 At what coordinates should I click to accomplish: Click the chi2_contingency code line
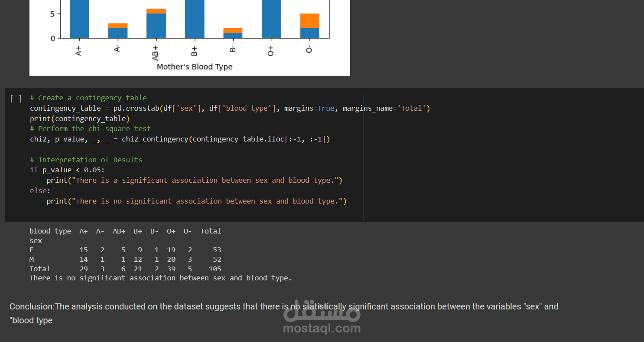[x=180, y=139]
